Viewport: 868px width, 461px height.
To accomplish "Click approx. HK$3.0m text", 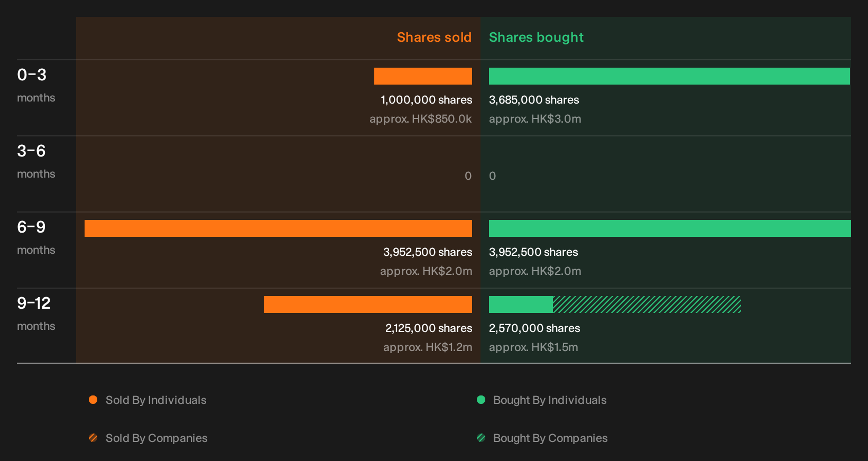I will 535,119.
